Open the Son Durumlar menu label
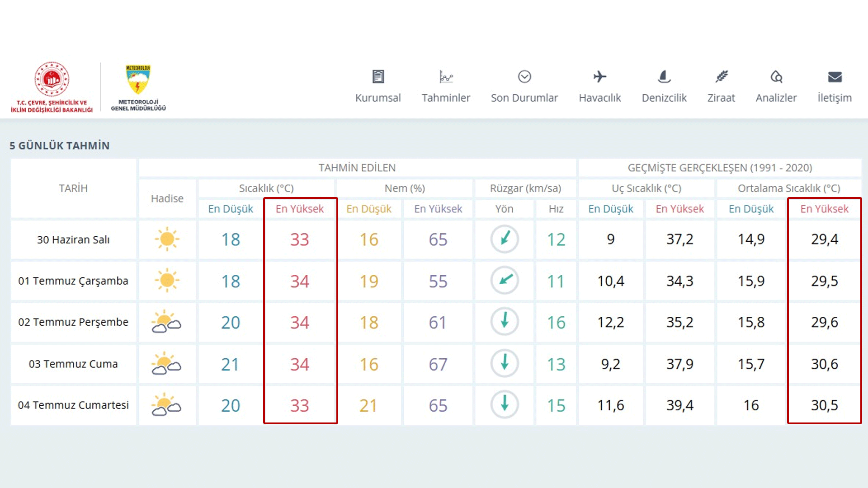 [x=524, y=98]
